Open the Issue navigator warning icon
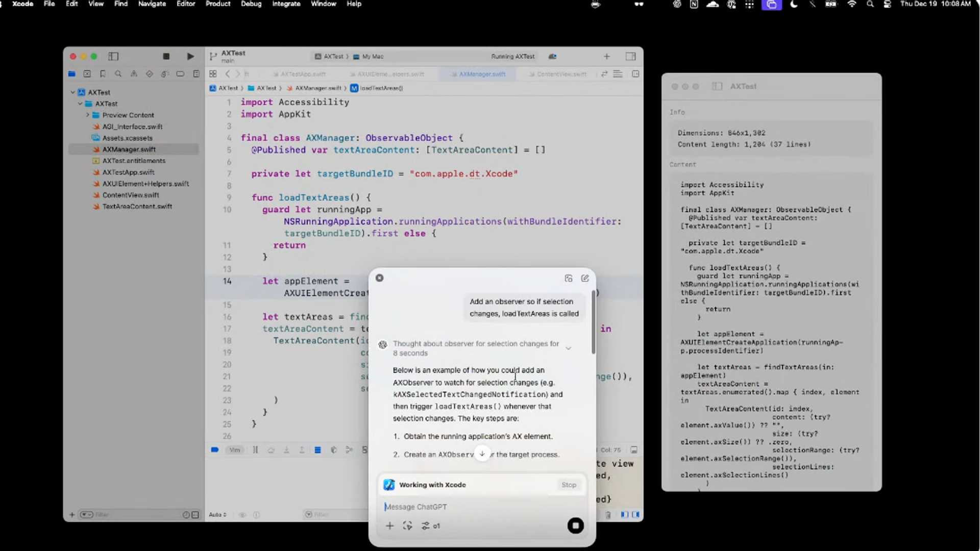The width and height of the screenshot is (980, 551). tap(134, 73)
